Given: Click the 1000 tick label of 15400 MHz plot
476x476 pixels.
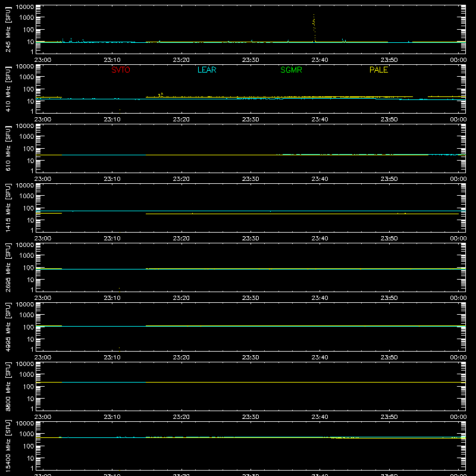Looking at the screenshot, I should click(27, 434).
